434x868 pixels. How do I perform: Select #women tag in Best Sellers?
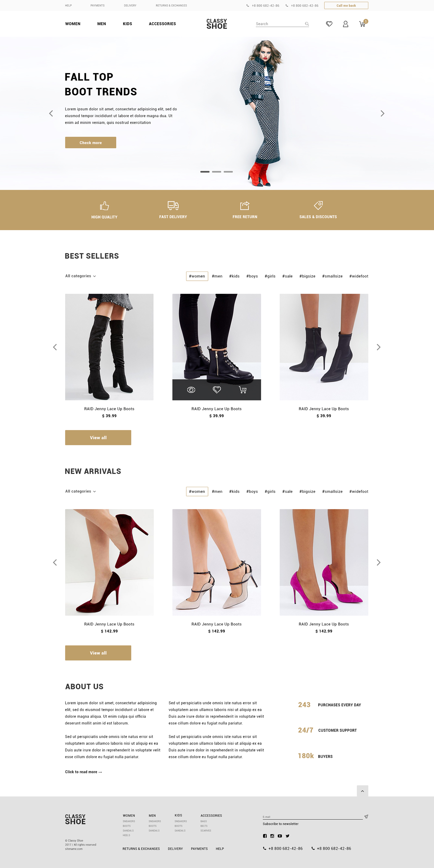tap(197, 276)
